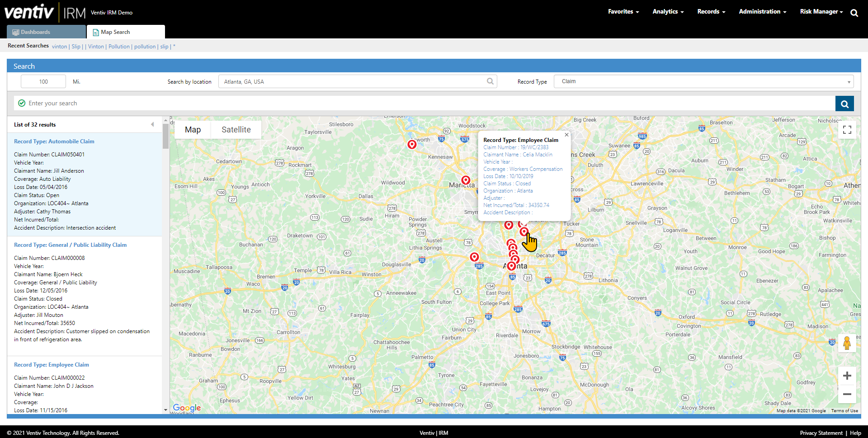Click the recent search 'Pollution'
Viewport: 868px width, 438px height.
click(119, 47)
